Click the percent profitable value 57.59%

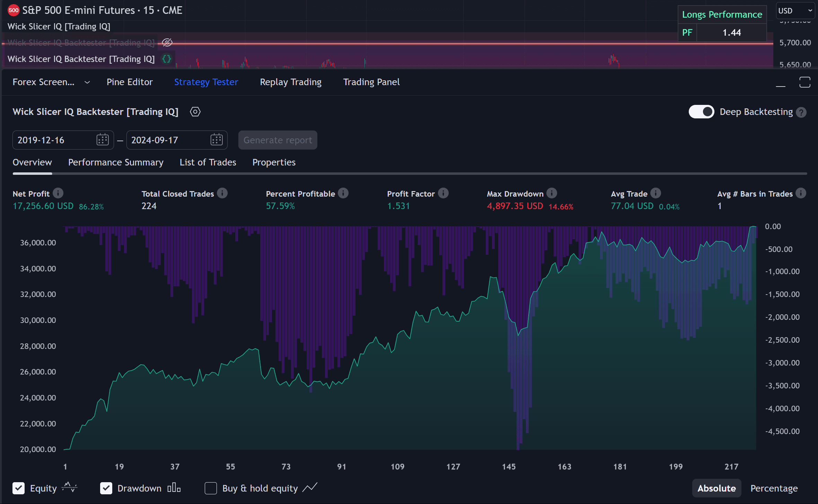280,206
